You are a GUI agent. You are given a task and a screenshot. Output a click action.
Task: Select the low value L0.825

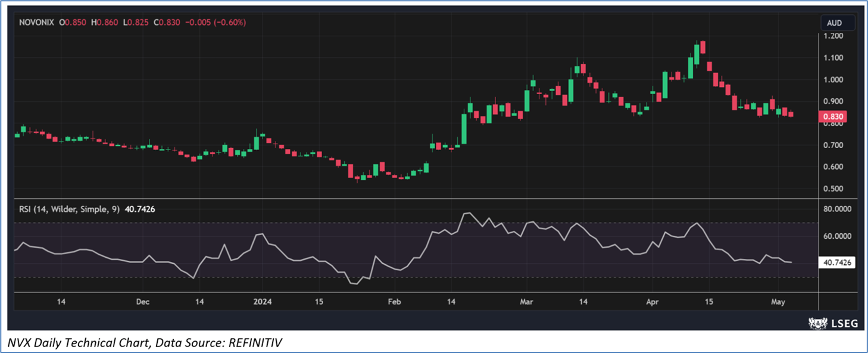click(136, 22)
